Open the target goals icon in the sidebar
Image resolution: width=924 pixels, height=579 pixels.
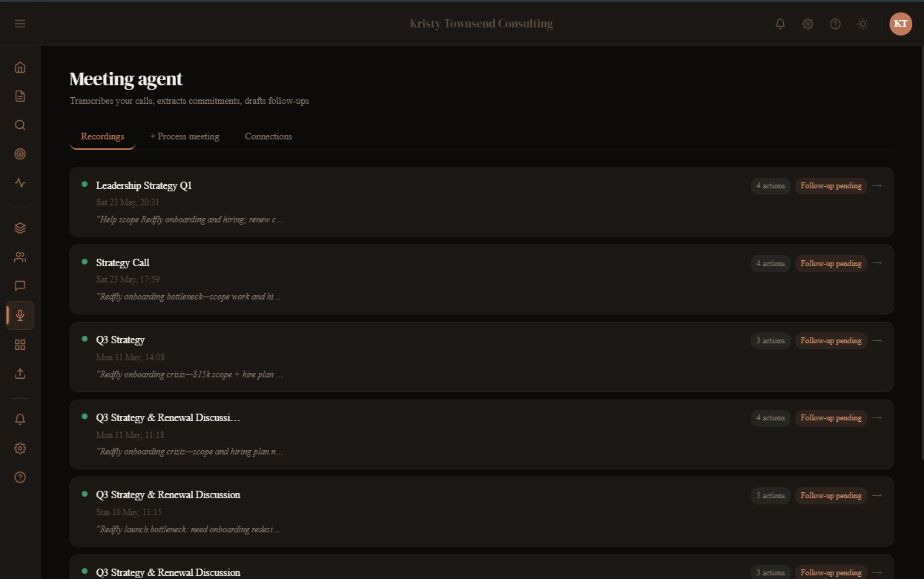[x=20, y=154]
